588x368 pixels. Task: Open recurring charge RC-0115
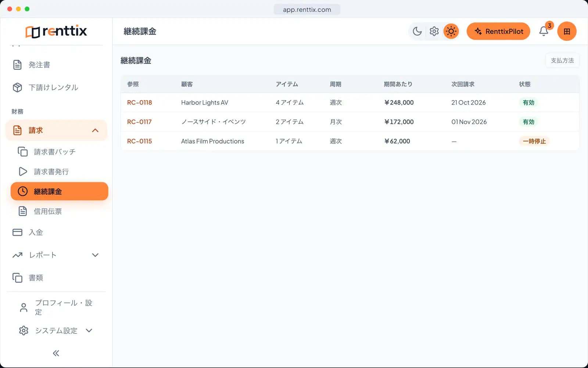tap(140, 141)
